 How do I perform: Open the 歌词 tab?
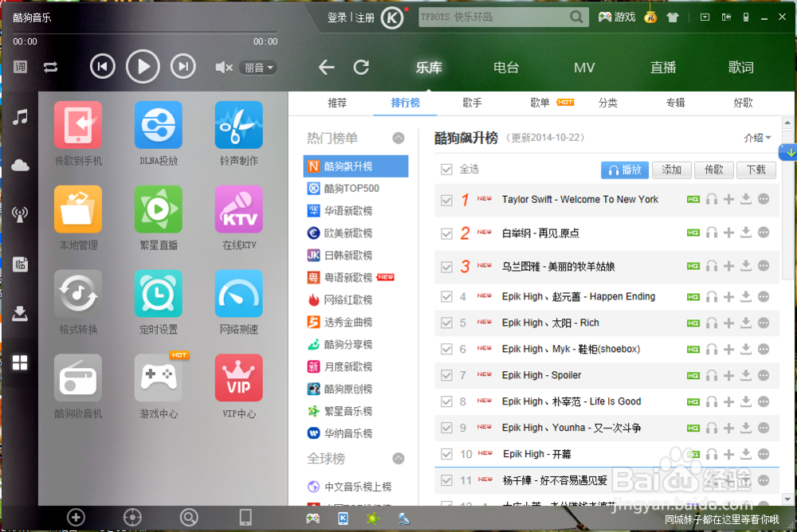(740, 67)
